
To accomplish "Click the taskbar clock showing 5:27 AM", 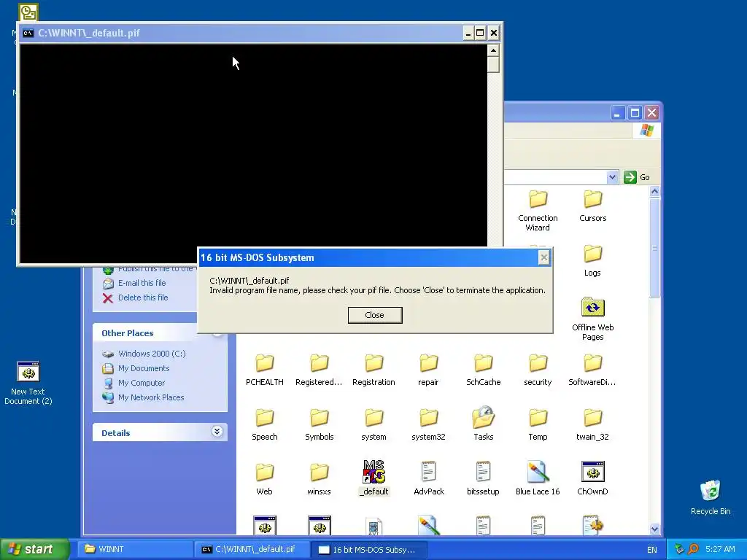I will click(x=720, y=549).
